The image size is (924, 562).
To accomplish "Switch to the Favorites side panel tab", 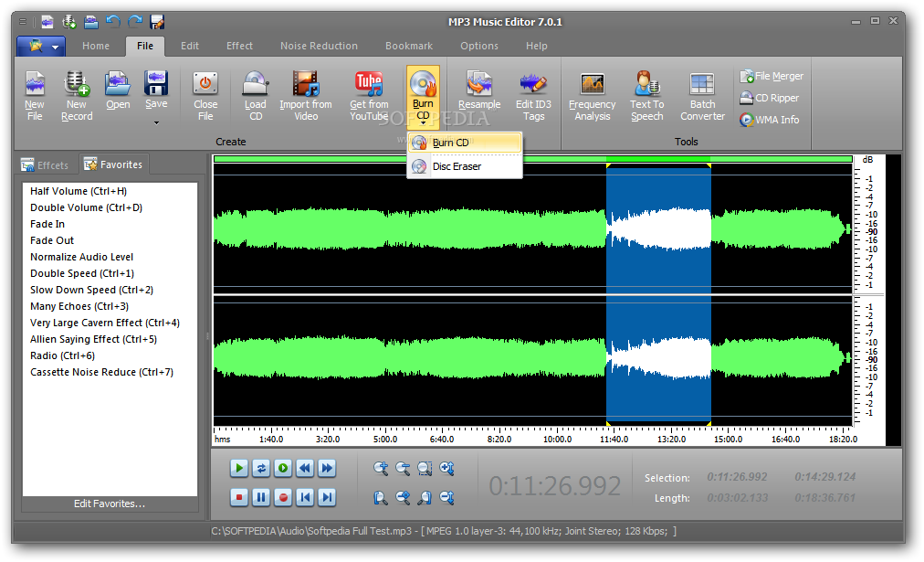I will (x=113, y=164).
